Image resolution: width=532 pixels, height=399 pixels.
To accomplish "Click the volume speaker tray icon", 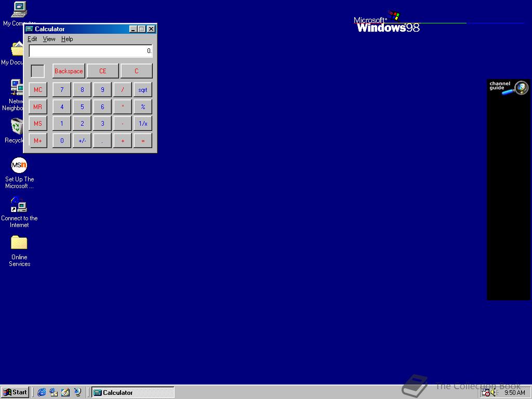I will [494, 393].
